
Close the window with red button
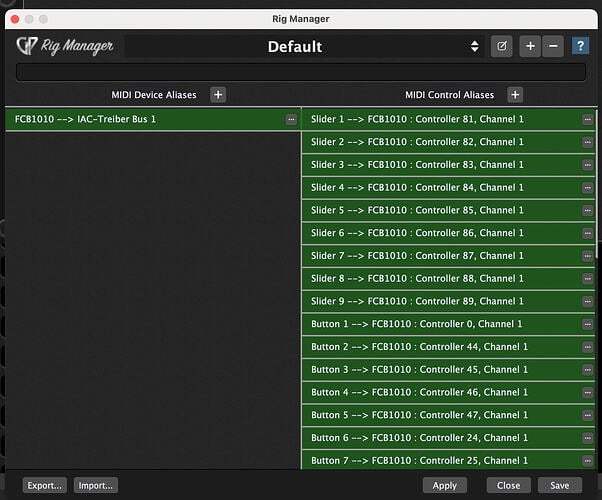(x=15, y=19)
